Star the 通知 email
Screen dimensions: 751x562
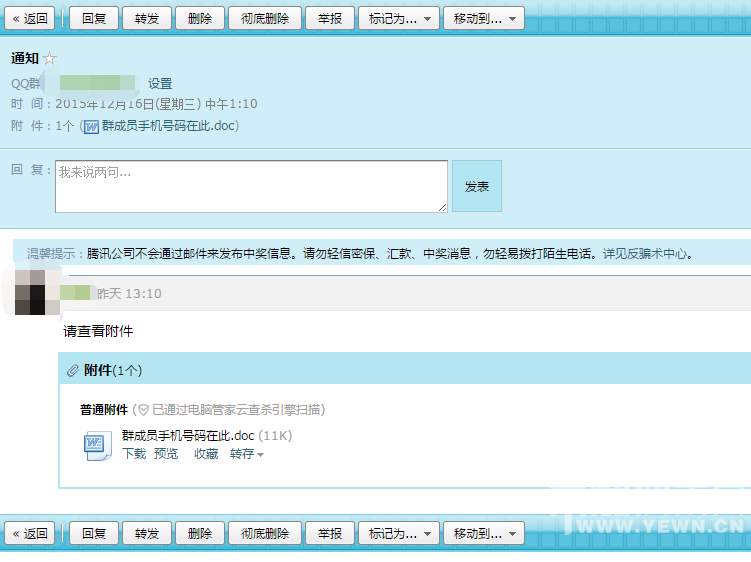(49, 58)
